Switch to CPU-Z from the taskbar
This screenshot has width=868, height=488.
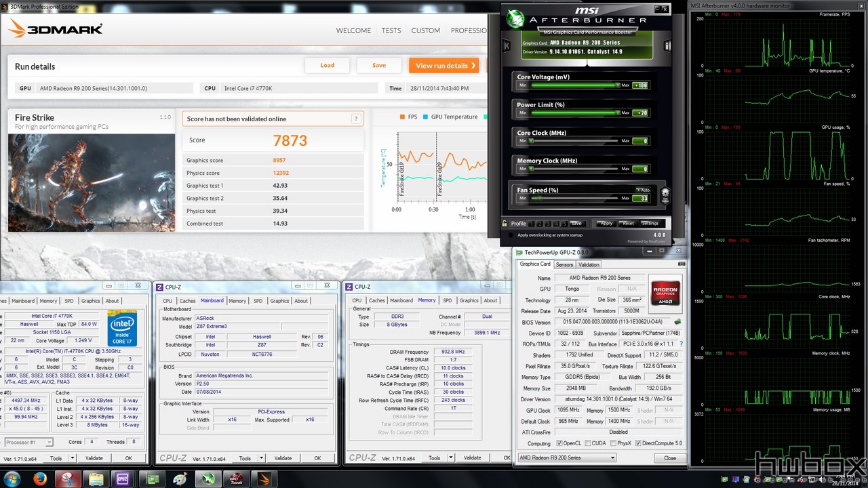(123, 479)
